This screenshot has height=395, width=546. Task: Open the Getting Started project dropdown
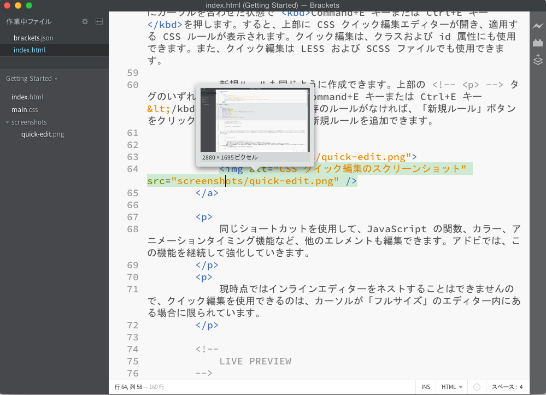[32, 79]
